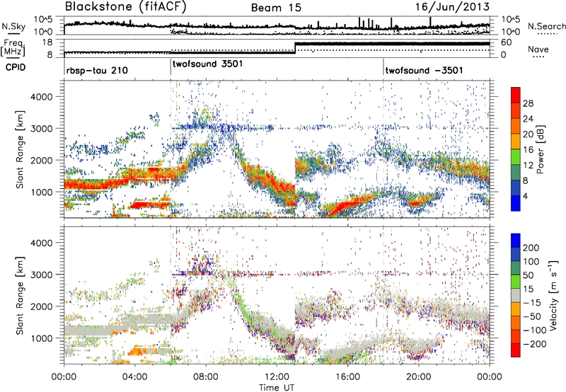Click the "twofsound 3501" control program label
566x392 pixels.
(x=207, y=64)
